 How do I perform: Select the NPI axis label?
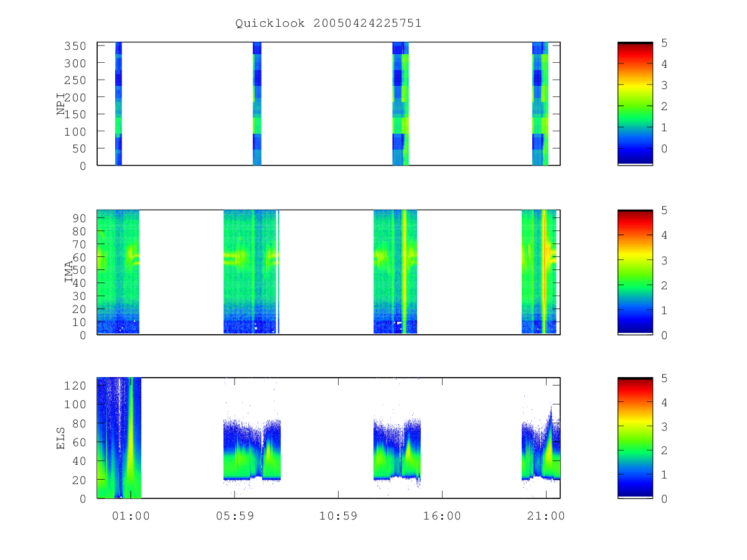pyautogui.click(x=61, y=104)
